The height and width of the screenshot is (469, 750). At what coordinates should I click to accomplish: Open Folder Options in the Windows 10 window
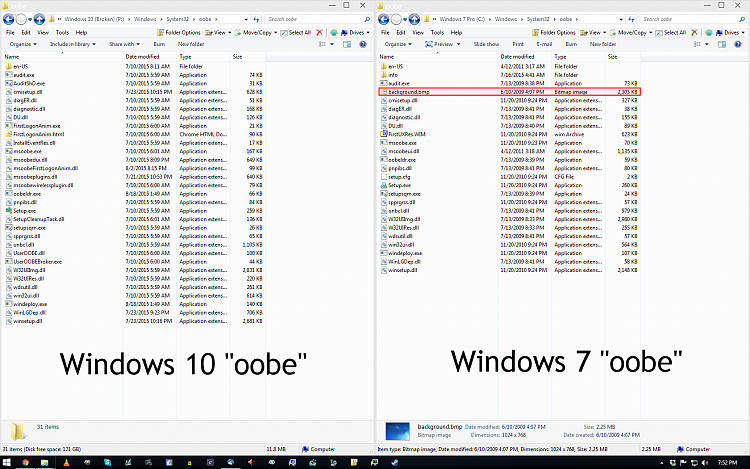pos(179,33)
